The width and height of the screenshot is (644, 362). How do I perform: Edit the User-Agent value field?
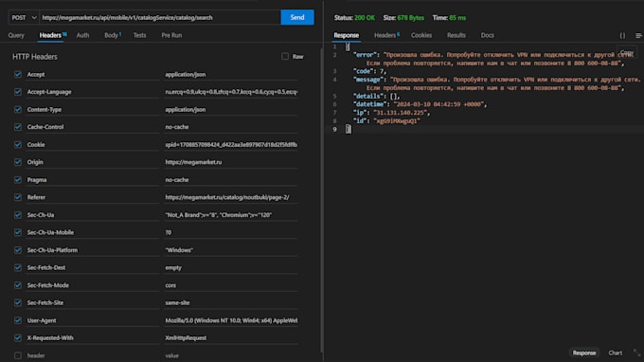click(x=231, y=320)
